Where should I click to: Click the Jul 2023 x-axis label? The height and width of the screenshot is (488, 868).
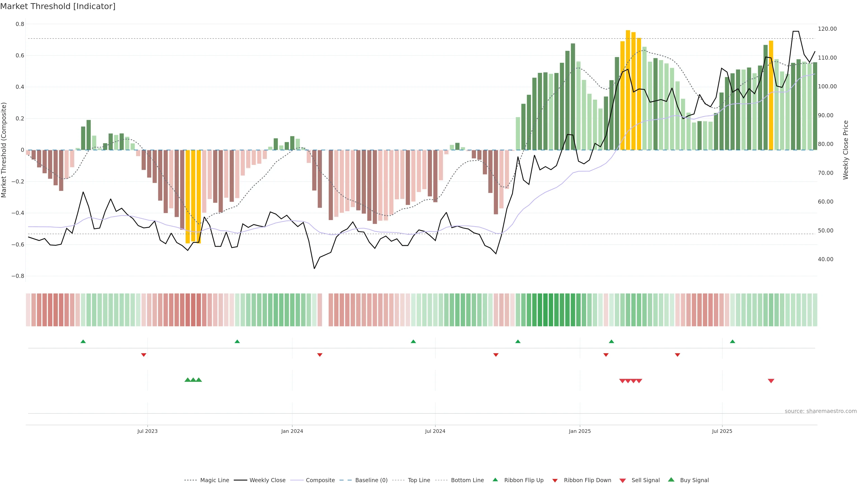point(147,431)
